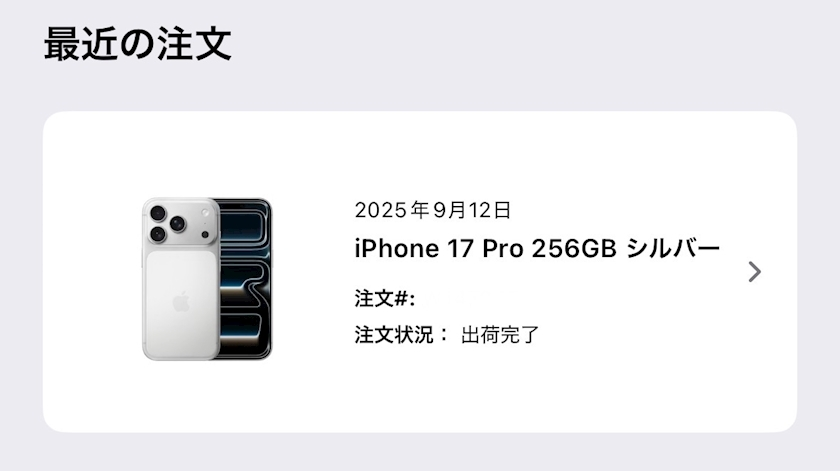Open order details via right chevron arrow

(x=754, y=272)
